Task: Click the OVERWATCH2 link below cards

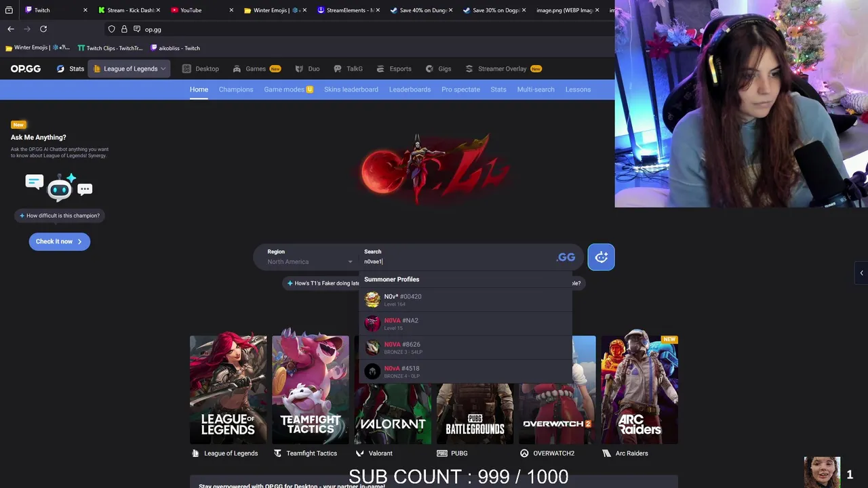Action: click(547, 453)
